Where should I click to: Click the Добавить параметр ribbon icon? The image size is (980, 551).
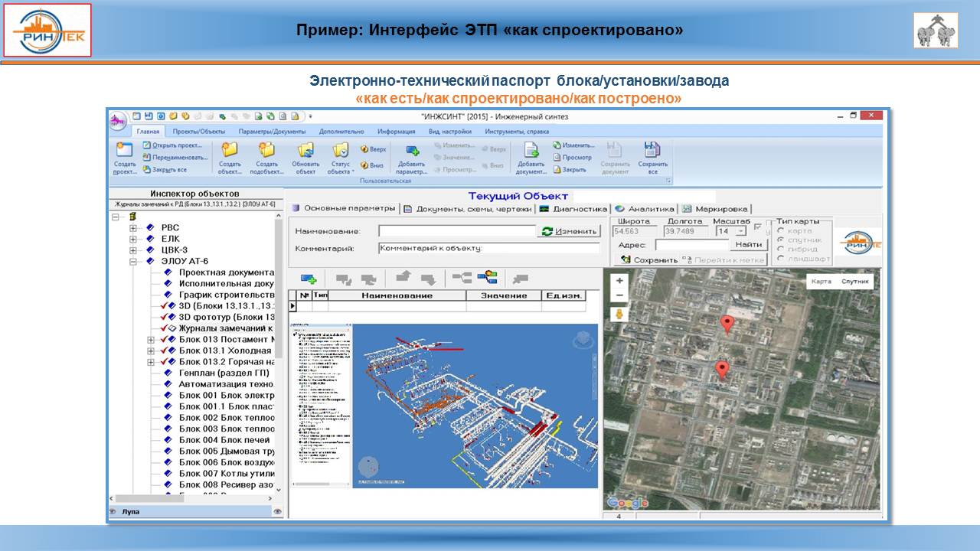point(412,152)
